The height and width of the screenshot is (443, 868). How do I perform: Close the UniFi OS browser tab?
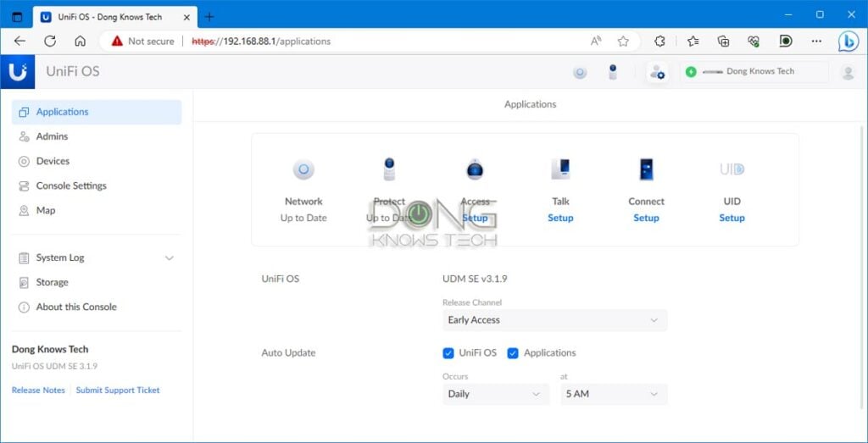coord(187,17)
